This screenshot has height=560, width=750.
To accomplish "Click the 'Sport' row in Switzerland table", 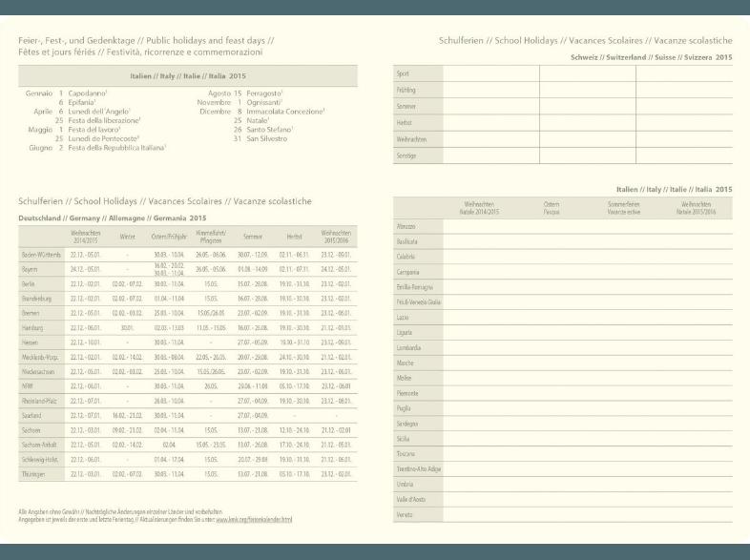I will [563, 73].
